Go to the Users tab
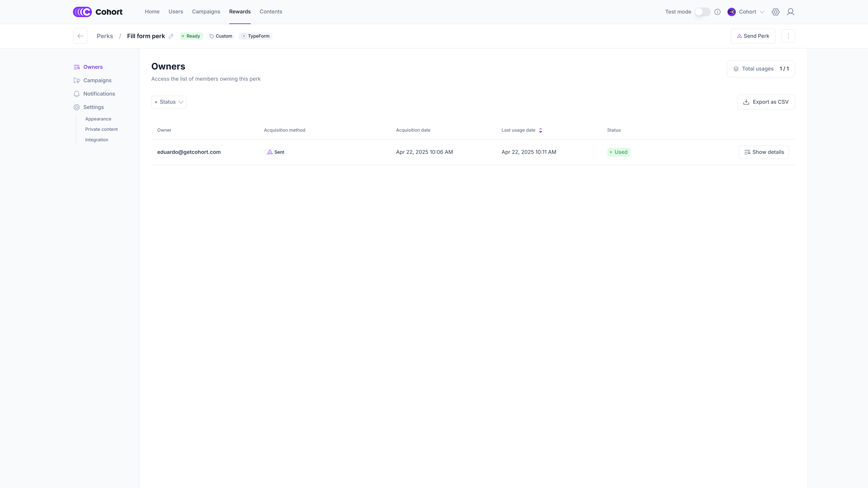 tap(176, 12)
